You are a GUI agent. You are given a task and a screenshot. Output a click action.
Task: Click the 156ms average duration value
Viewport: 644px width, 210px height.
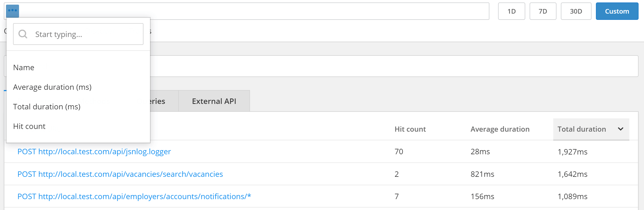[482, 196]
